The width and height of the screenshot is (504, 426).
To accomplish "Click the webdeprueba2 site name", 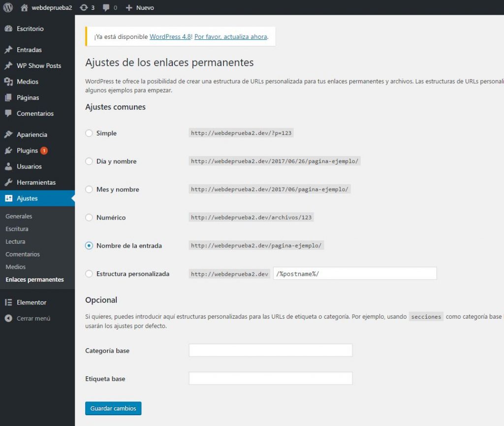I will [52, 8].
